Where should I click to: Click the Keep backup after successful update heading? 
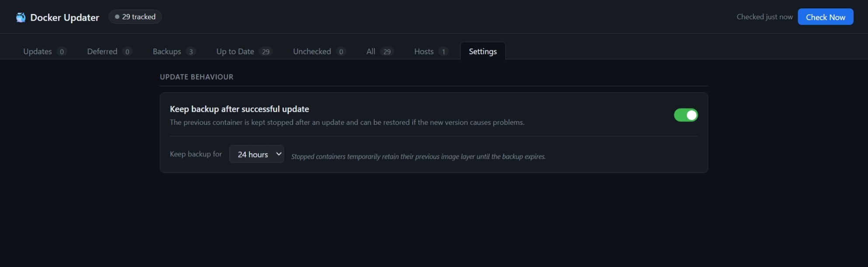[240, 109]
